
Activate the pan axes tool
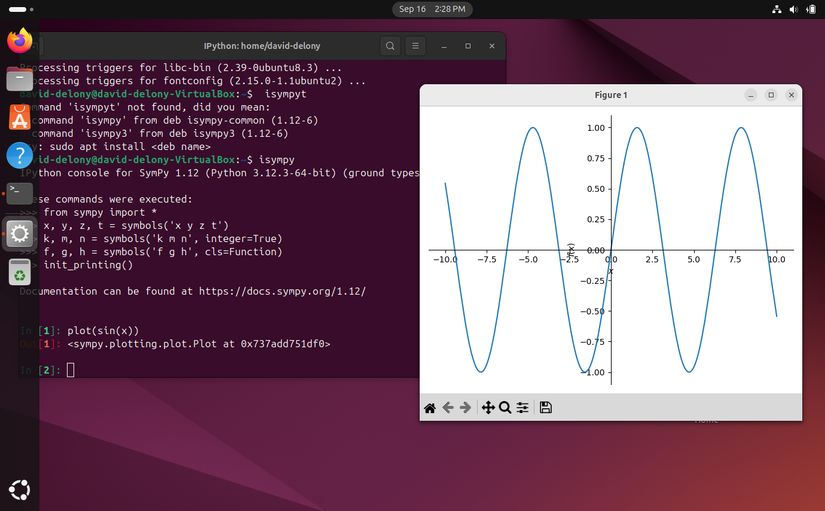(x=488, y=407)
